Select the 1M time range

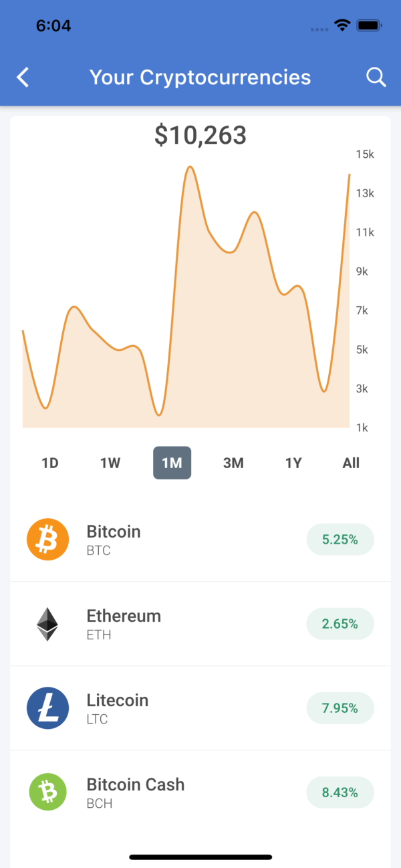pyautogui.click(x=172, y=463)
